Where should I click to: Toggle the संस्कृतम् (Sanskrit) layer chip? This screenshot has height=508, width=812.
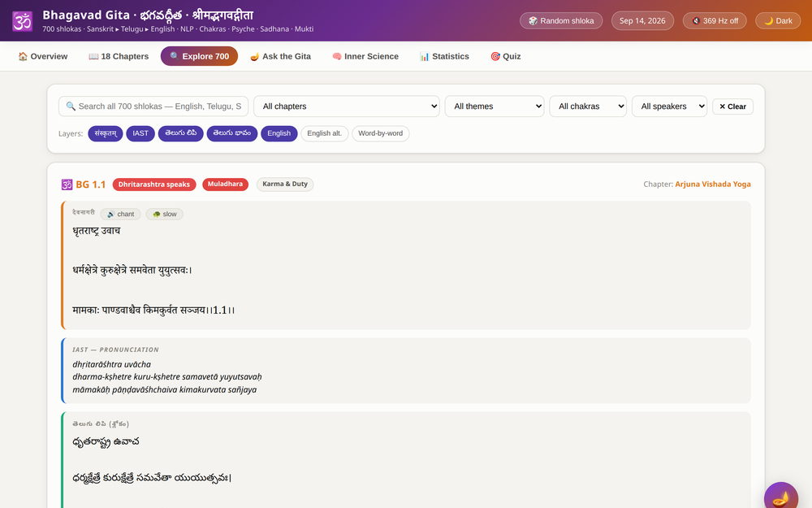(105, 133)
